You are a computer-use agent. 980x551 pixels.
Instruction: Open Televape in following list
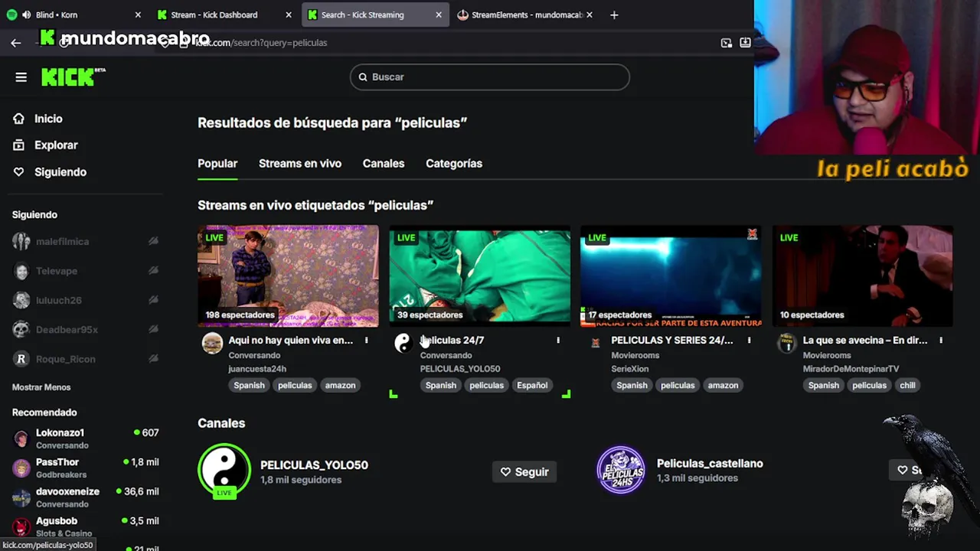click(57, 271)
